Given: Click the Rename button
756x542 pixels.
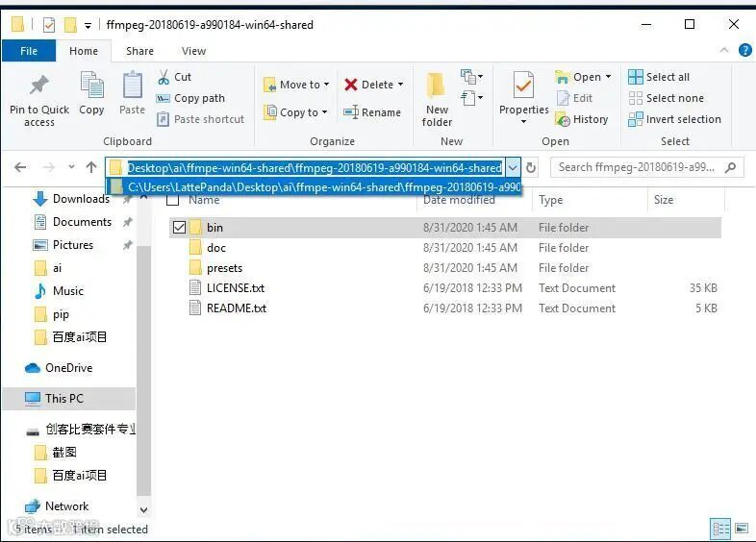Looking at the screenshot, I should point(372,112).
